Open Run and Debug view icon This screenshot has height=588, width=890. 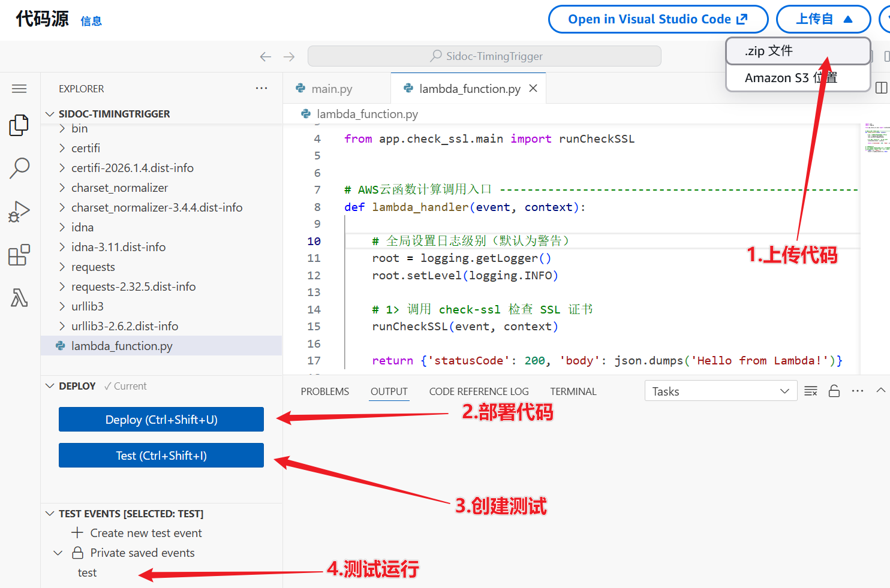coord(19,212)
